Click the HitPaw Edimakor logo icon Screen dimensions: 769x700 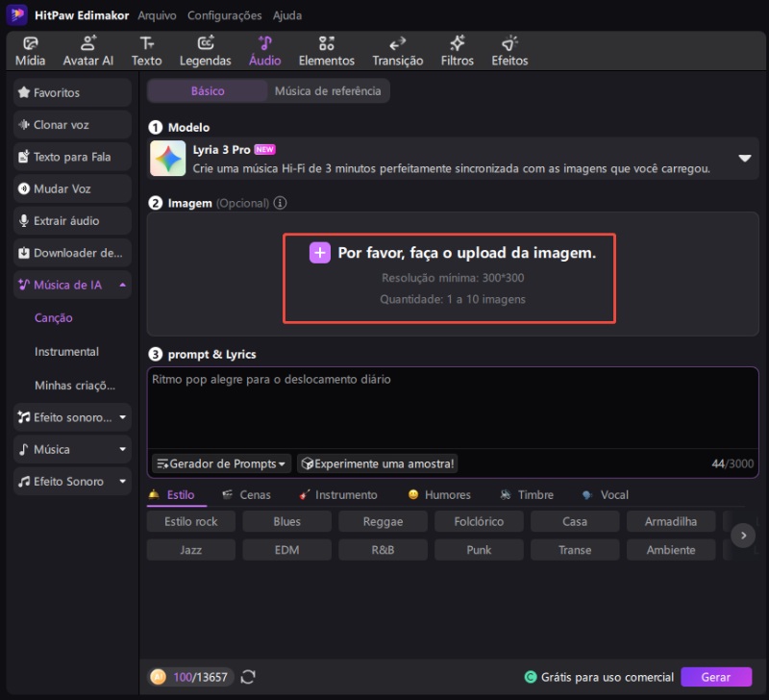(16, 14)
